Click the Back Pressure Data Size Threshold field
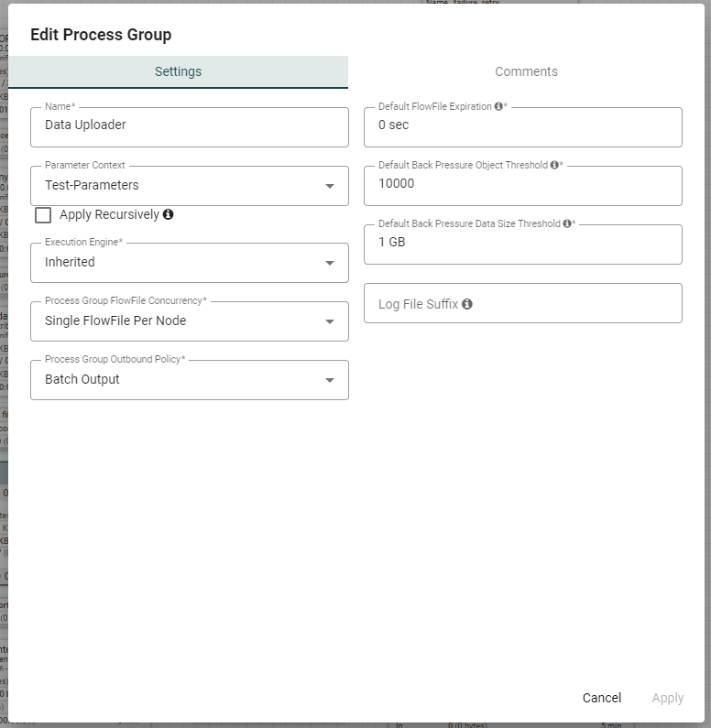The height and width of the screenshot is (728, 711). point(523,244)
